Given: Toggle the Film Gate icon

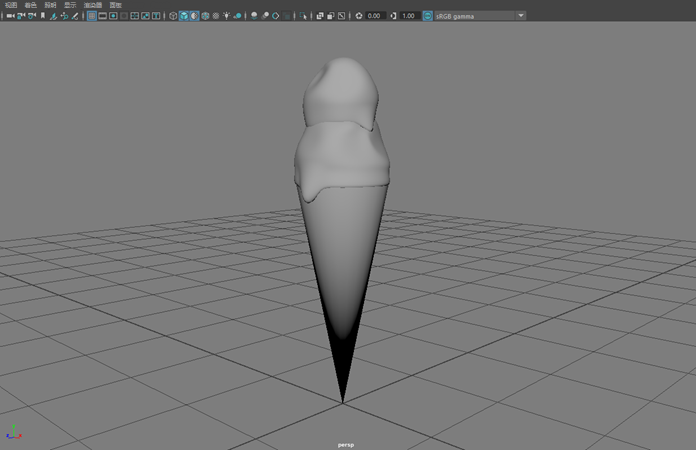Looking at the screenshot, I should click(102, 16).
